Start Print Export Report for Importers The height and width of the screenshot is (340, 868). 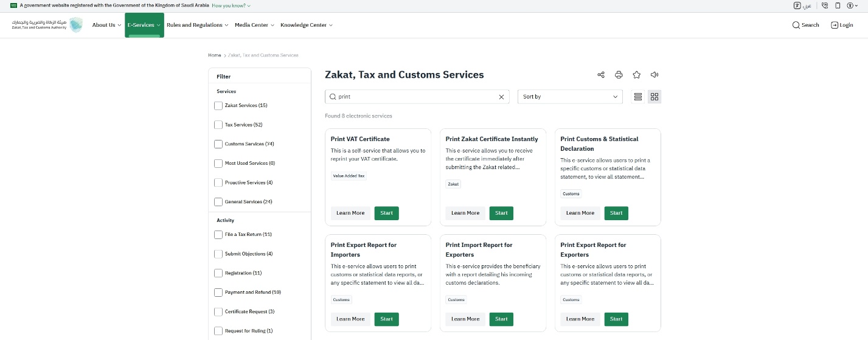pyautogui.click(x=387, y=319)
